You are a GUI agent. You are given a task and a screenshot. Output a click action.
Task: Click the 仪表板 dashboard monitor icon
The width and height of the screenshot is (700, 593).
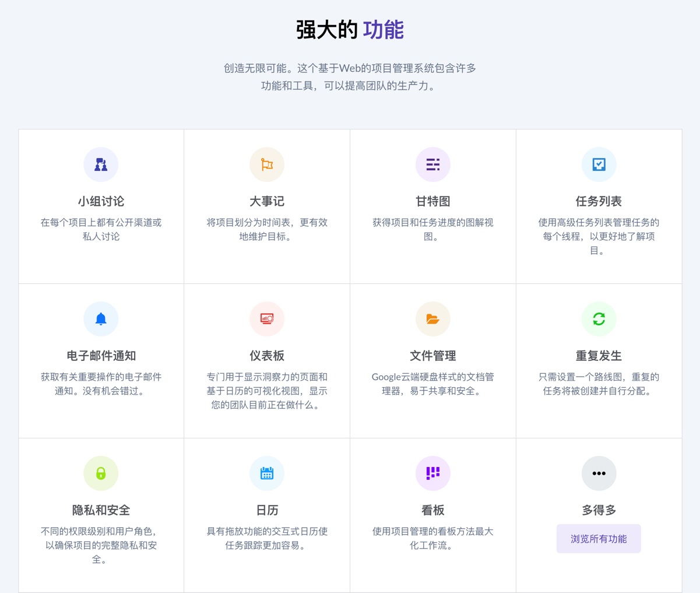[267, 319]
